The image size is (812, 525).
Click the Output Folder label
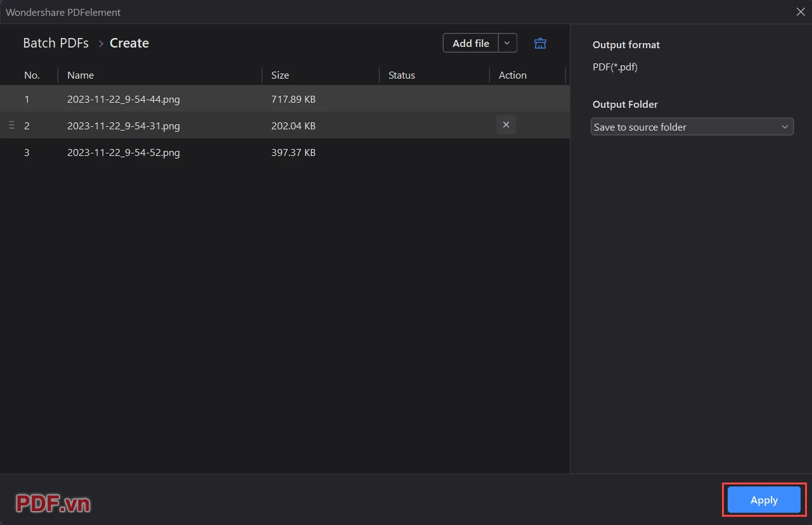coord(625,105)
